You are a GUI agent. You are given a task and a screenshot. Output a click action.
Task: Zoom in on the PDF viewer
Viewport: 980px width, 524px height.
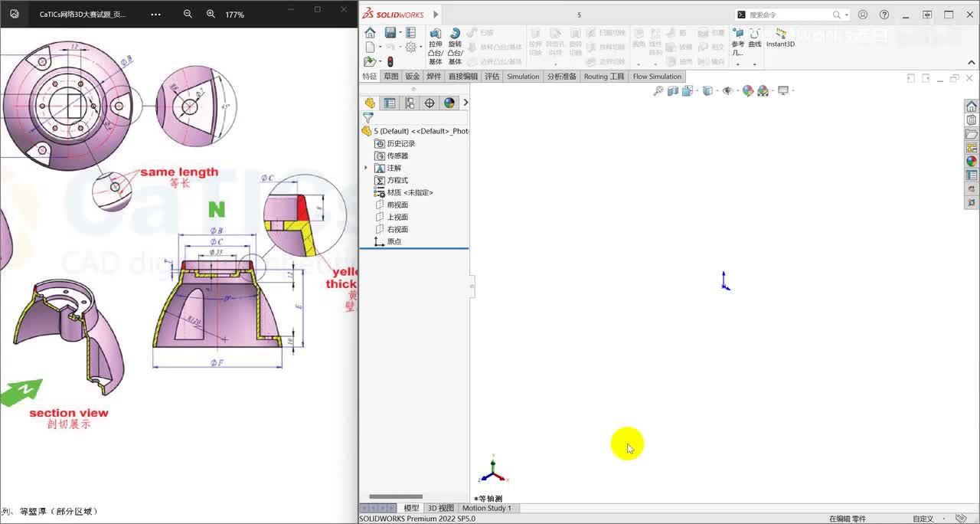pyautogui.click(x=211, y=15)
